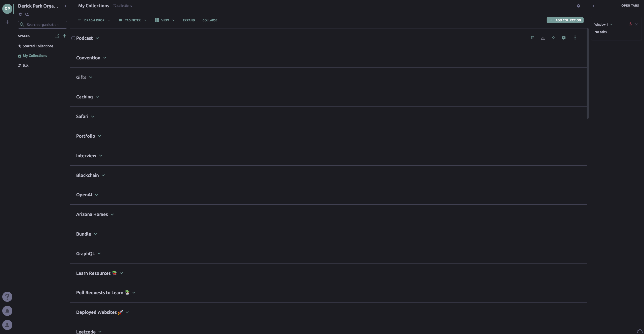The image size is (644, 334).
Task: Expand the Convention collection chevron
Action: [105, 58]
